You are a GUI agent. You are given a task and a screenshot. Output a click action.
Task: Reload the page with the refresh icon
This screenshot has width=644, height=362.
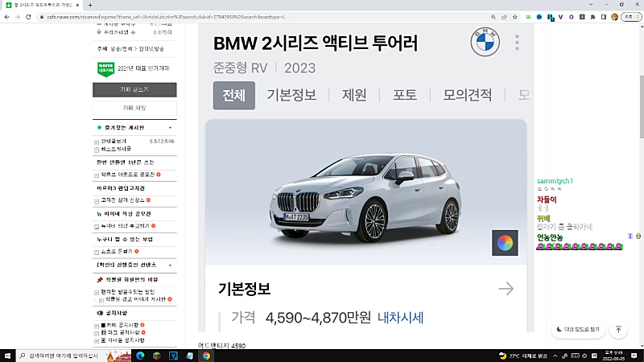pyautogui.click(x=28, y=17)
